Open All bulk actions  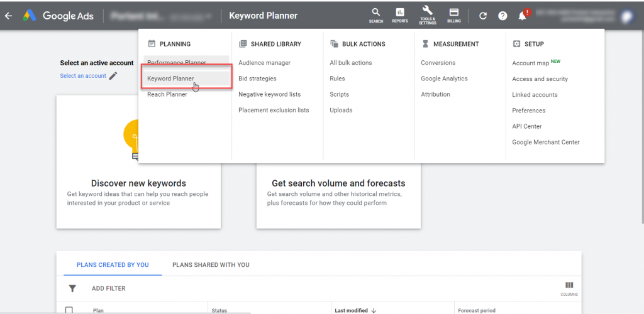click(x=351, y=63)
